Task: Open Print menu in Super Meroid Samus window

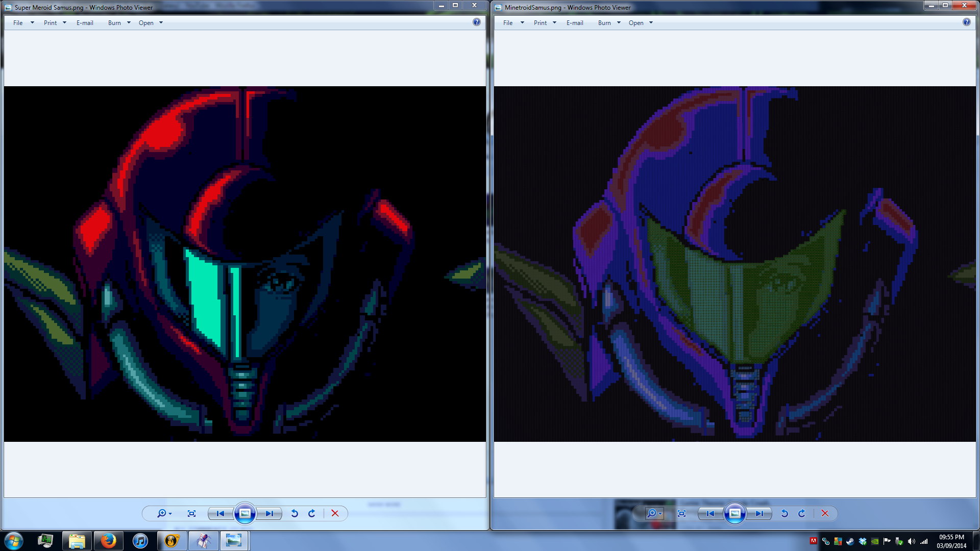Action: pyautogui.click(x=55, y=23)
